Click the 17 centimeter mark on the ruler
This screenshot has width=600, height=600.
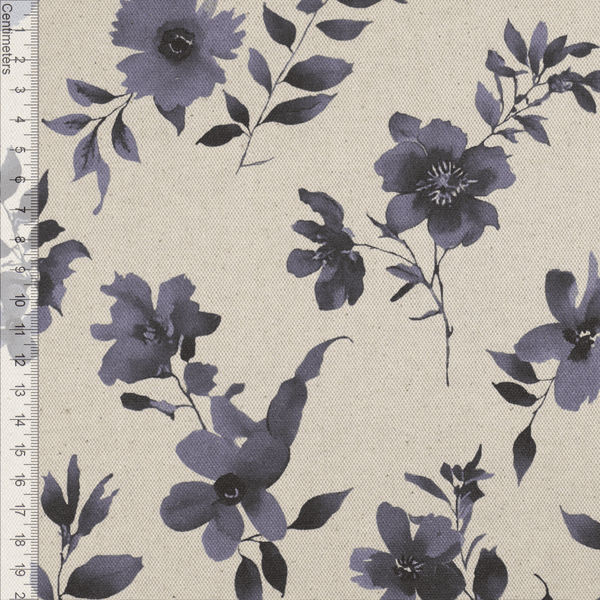(20, 509)
